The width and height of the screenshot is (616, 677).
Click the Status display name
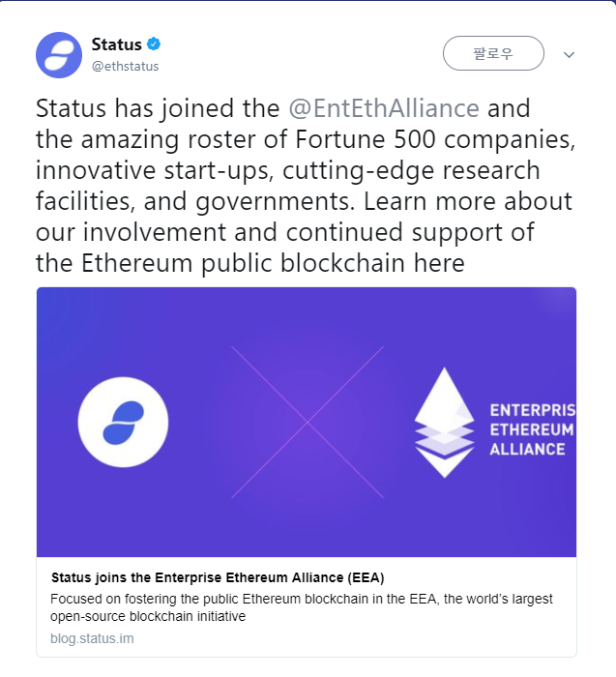(116, 44)
